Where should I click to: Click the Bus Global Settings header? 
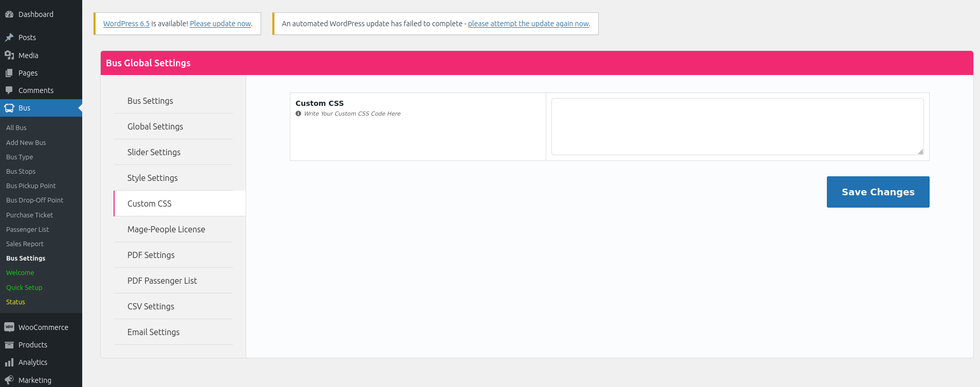pos(537,63)
